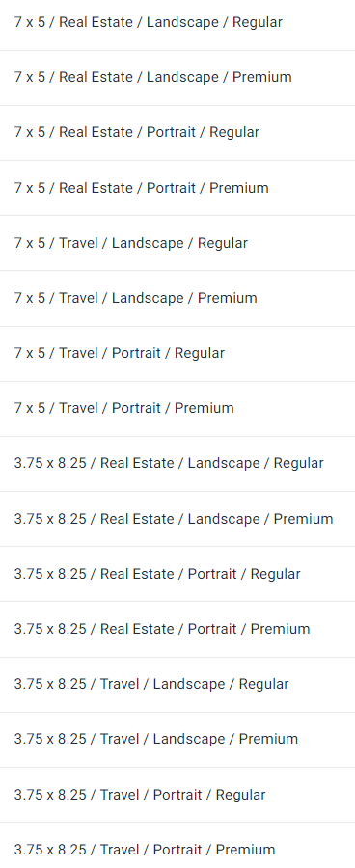This screenshot has height=868, width=355.
Task: Choose 3.75 x 8.25 Real Estate Landscape Regular
Action: tap(177, 464)
